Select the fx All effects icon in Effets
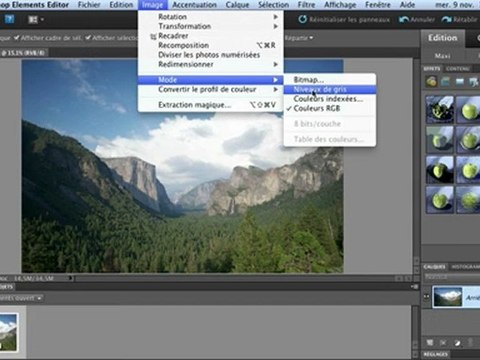Viewport: 480px width, 360px height. [x=474, y=81]
